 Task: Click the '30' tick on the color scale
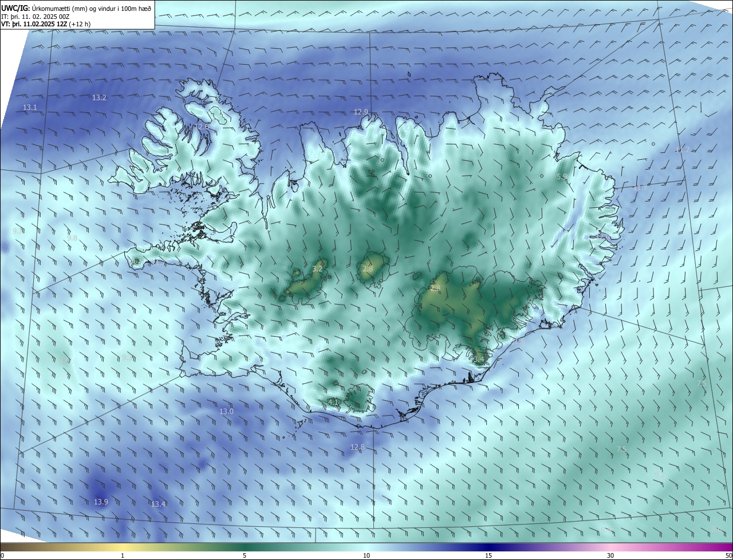(x=610, y=555)
